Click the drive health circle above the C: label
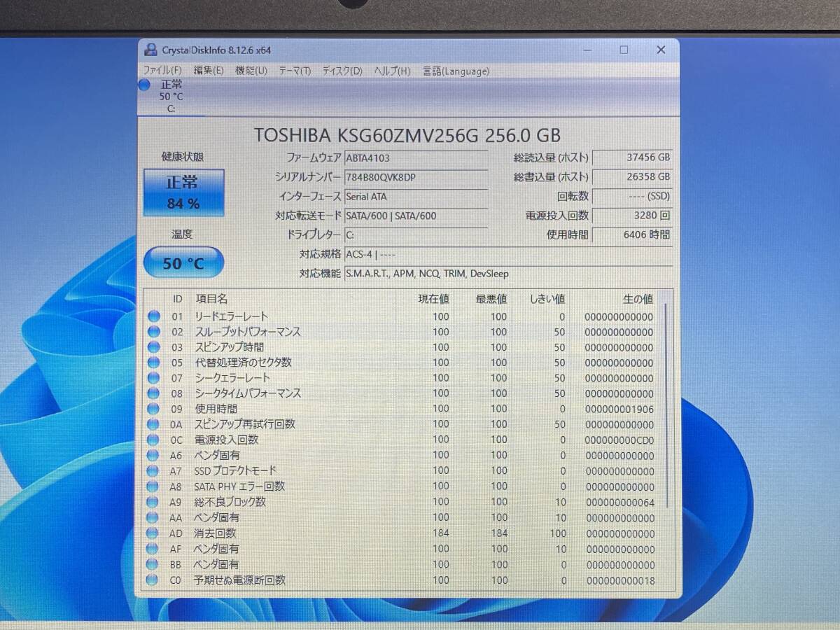This screenshot has height=630, width=840. pyautogui.click(x=144, y=85)
